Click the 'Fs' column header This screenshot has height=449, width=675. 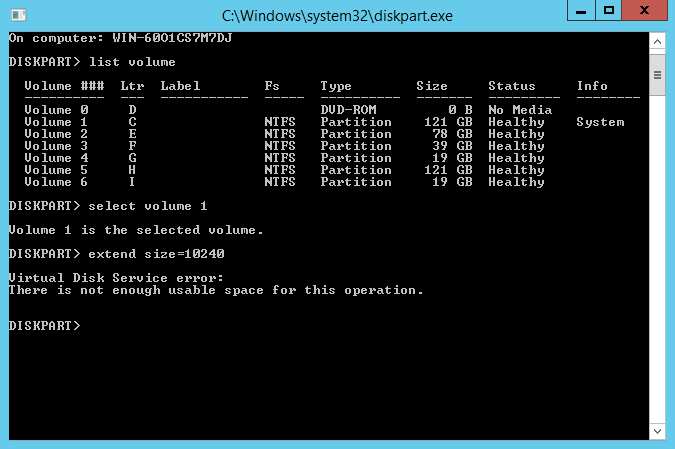click(272, 86)
